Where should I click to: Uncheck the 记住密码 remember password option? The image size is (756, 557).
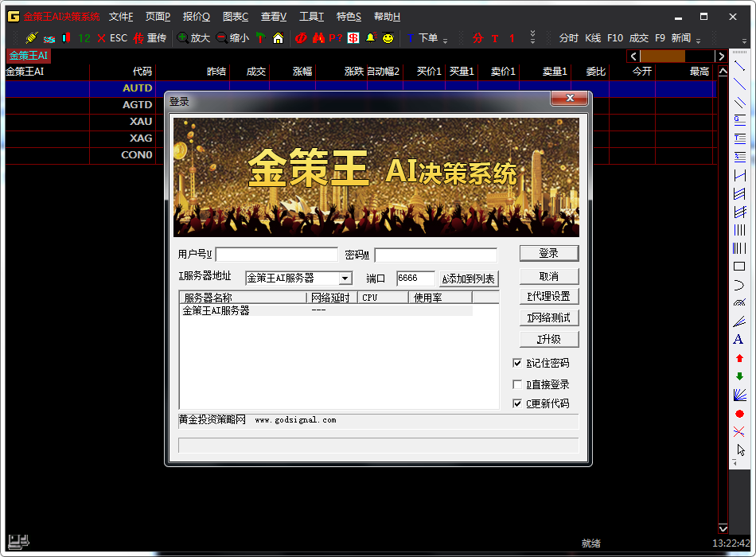[517, 363]
